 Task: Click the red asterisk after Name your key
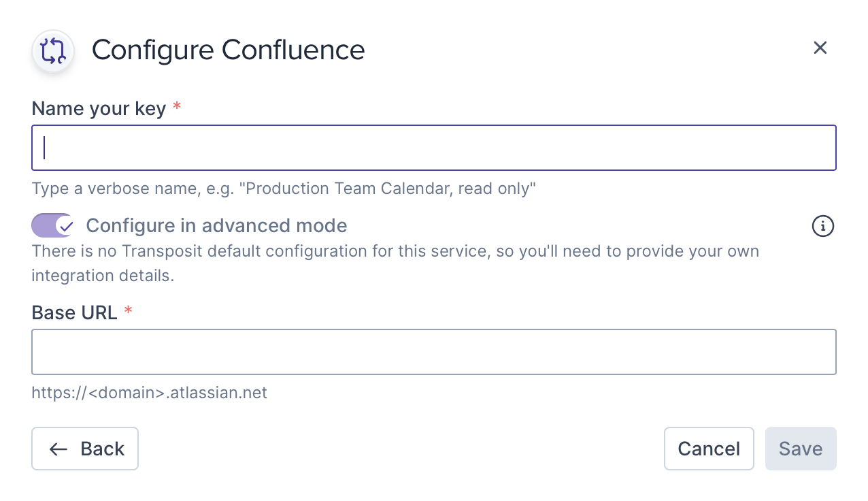click(177, 108)
